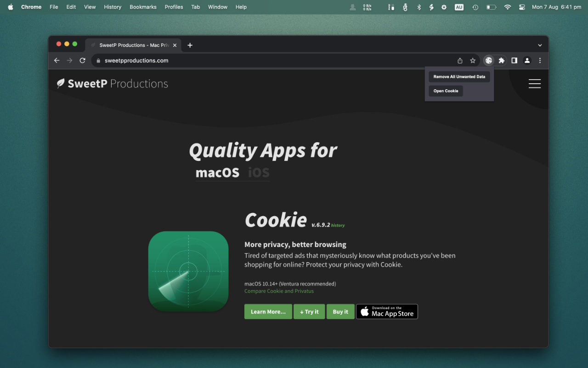Click the Extensions puzzle piece icon
Screen dimensions: 588x368
click(x=501, y=60)
